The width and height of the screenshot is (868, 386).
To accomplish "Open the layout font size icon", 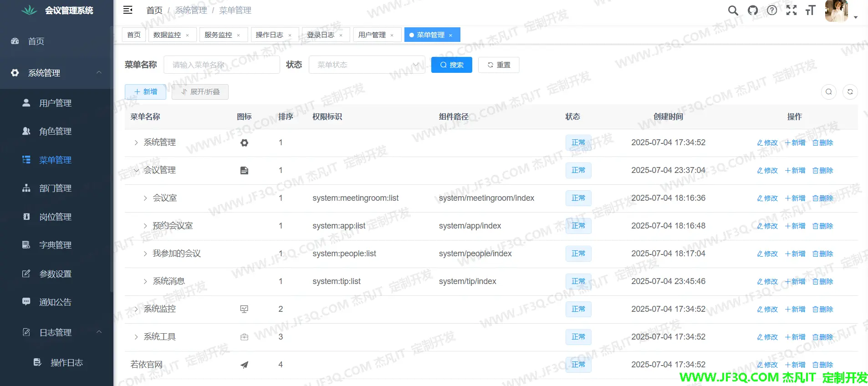I will pyautogui.click(x=810, y=10).
